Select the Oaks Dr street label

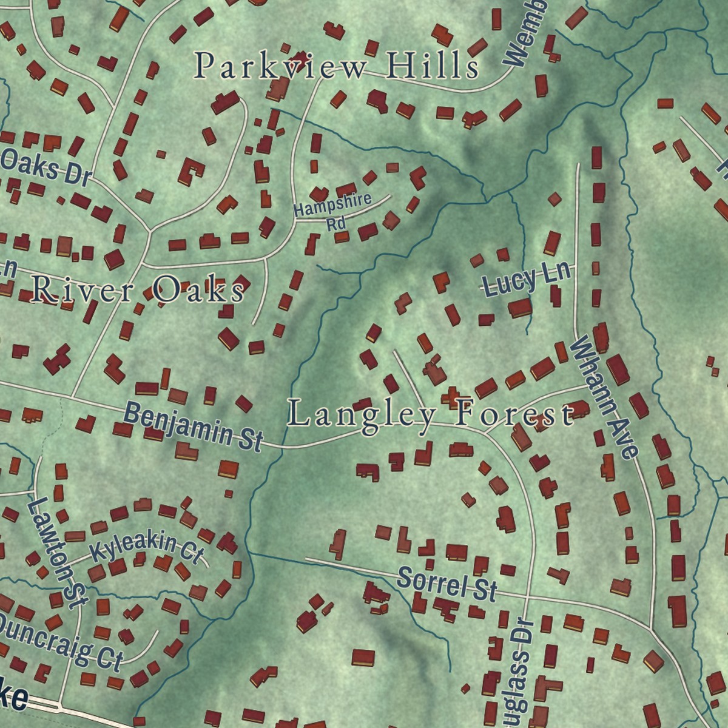click(x=45, y=167)
